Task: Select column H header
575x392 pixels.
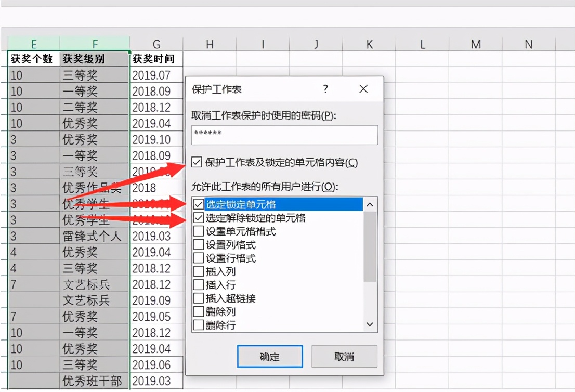Action: click(x=210, y=44)
